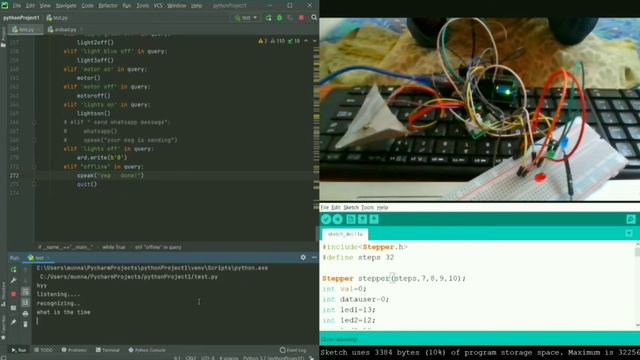Click down-stack arrow in Run panel
The height and width of the screenshot is (360, 640).
(25, 280)
